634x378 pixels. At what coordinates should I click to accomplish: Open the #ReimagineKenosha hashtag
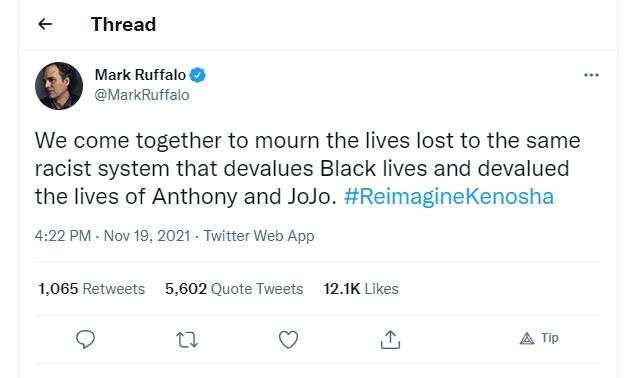coord(449,196)
